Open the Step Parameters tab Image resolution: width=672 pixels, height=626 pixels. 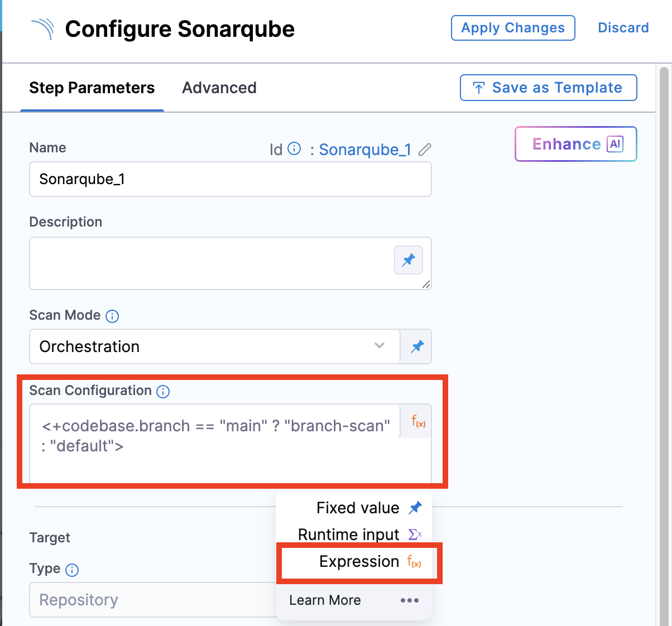coord(92,88)
